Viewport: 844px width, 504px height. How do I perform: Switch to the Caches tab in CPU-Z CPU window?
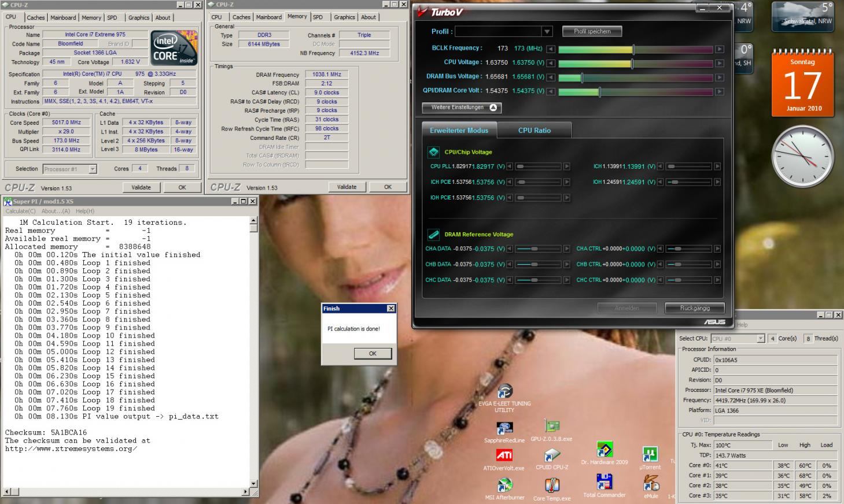click(36, 18)
